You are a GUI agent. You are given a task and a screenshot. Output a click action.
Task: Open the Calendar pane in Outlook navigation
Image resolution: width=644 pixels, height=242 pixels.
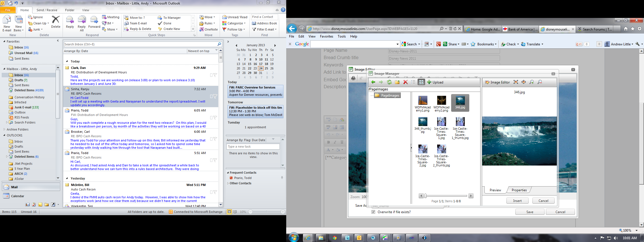click(31, 196)
